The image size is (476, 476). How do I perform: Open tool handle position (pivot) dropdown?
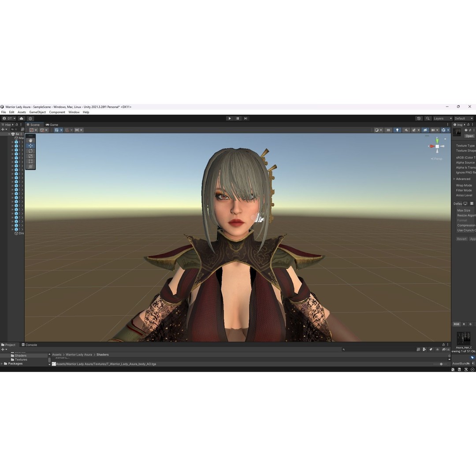[x=33, y=130]
